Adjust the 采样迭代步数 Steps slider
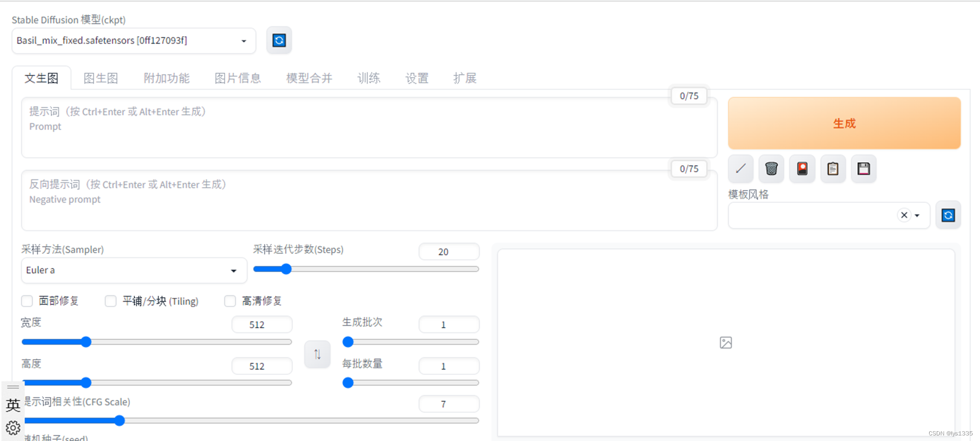 (x=366, y=269)
